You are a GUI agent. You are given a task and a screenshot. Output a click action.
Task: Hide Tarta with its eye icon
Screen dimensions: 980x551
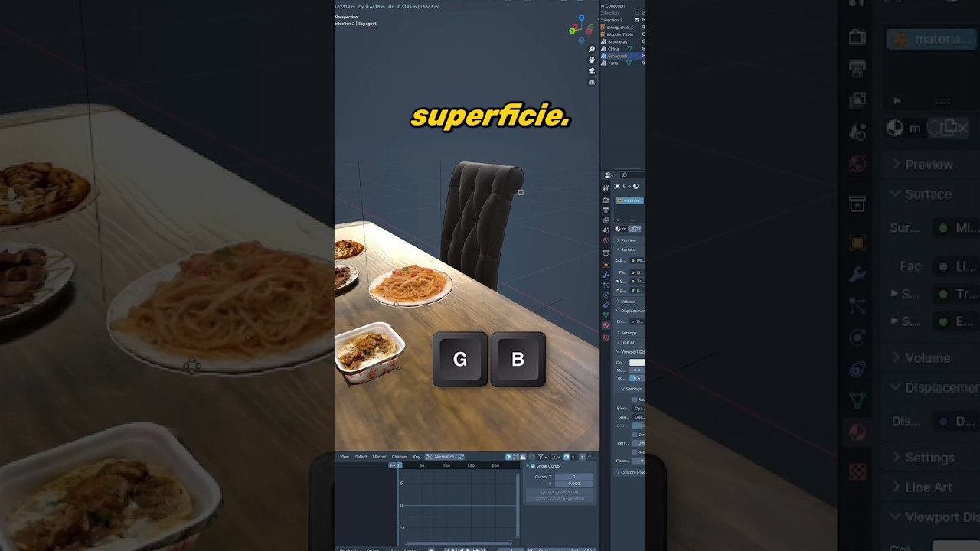[x=643, y=63]
